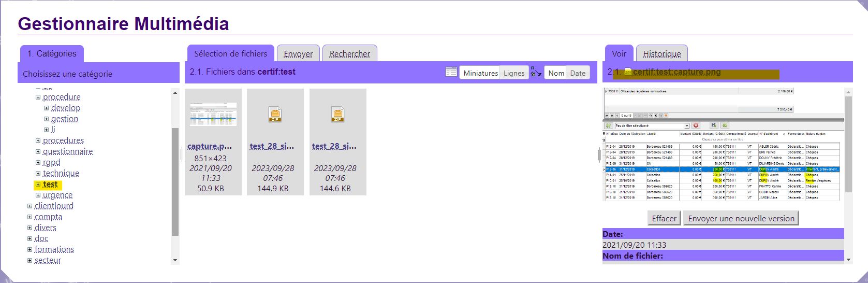Viewport: 868px width, 283px height.
Task: Click Envoyer une nouvelle version button
Action: click(741, 218)
